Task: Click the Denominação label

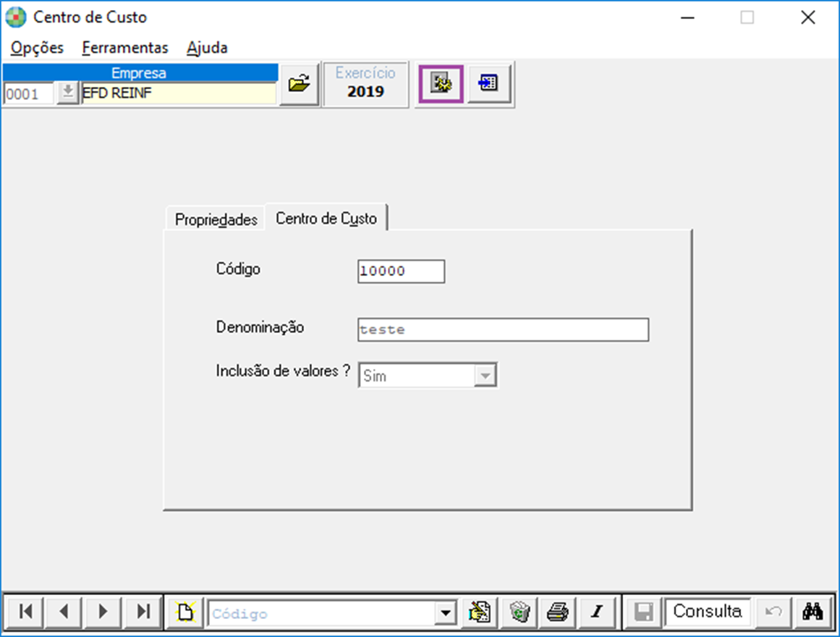Action: (x=260, y=327)
